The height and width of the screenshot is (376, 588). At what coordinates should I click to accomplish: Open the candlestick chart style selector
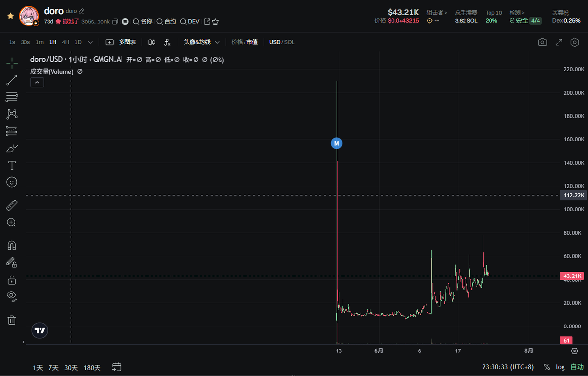pyautogui.click(x=152, y=42)
